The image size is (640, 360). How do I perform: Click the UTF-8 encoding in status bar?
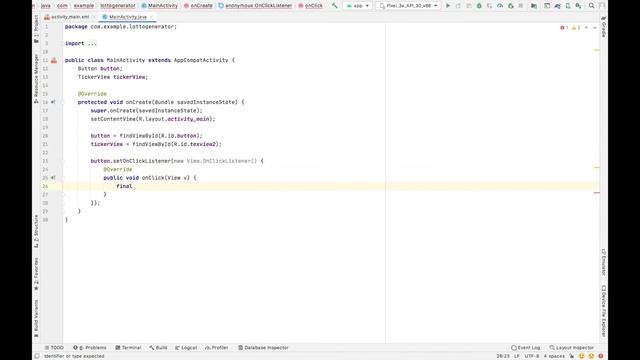pyautogui.click(x=532, y=356)
